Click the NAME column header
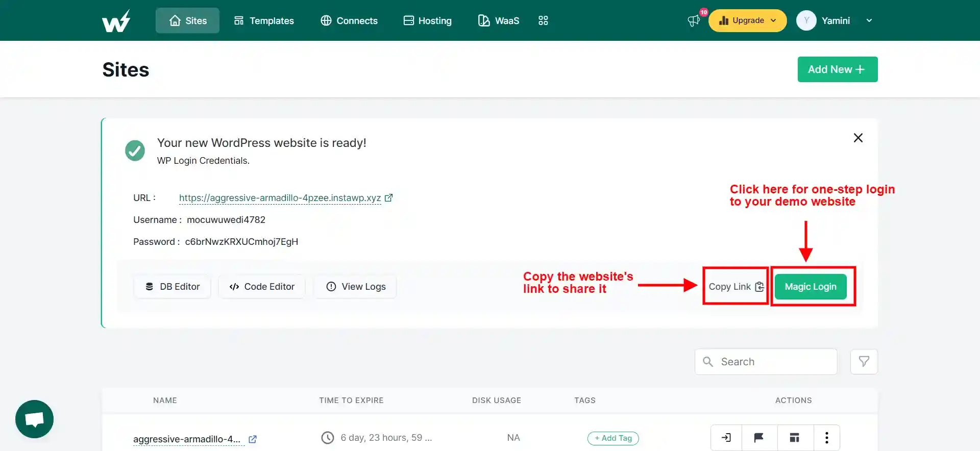 coord(165,400)
